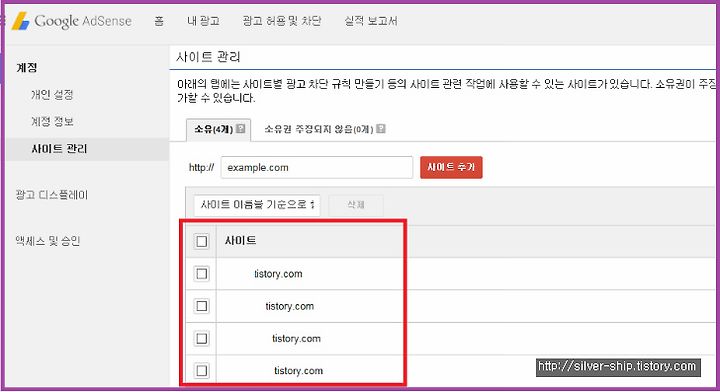Screen dimensions: 720x392
Task: Click the second tistory.com site name
Action: point(290,306)
